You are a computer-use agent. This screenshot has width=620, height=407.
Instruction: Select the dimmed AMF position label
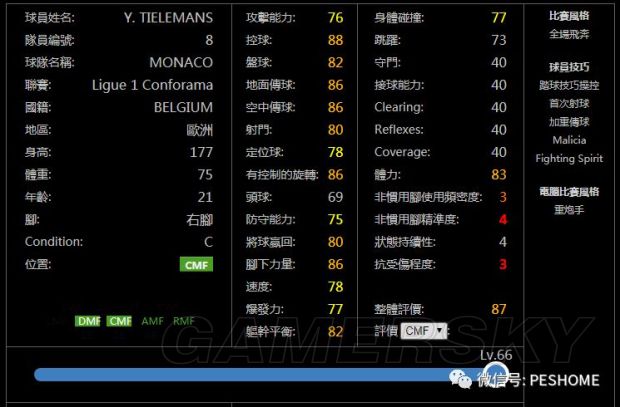click(152, 321)
